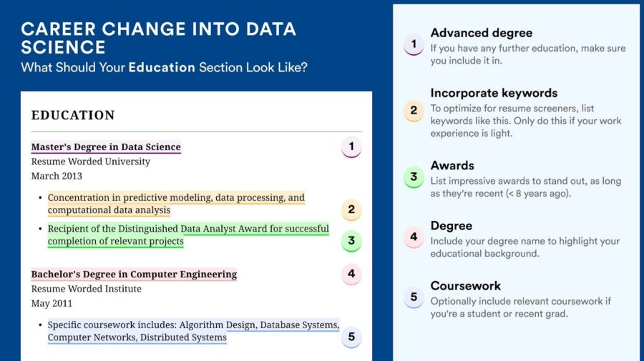Click badge 3 next to Awards heading

coord(414,177)
